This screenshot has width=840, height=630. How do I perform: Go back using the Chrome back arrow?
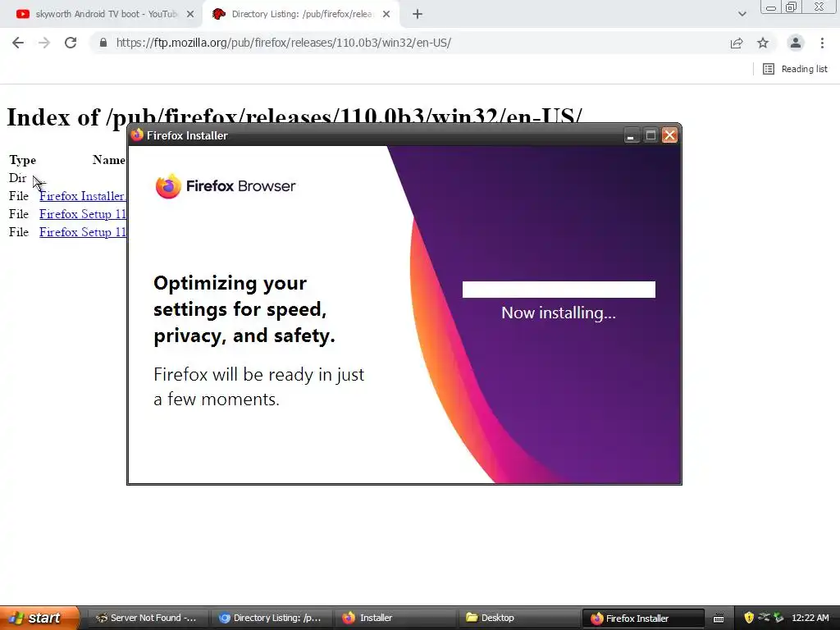click(x=18, y=43)
